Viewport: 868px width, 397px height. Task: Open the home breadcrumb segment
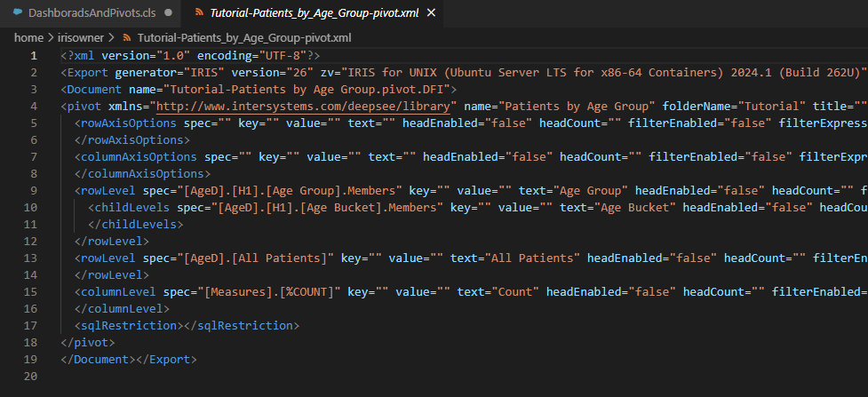tap(28, 38)
